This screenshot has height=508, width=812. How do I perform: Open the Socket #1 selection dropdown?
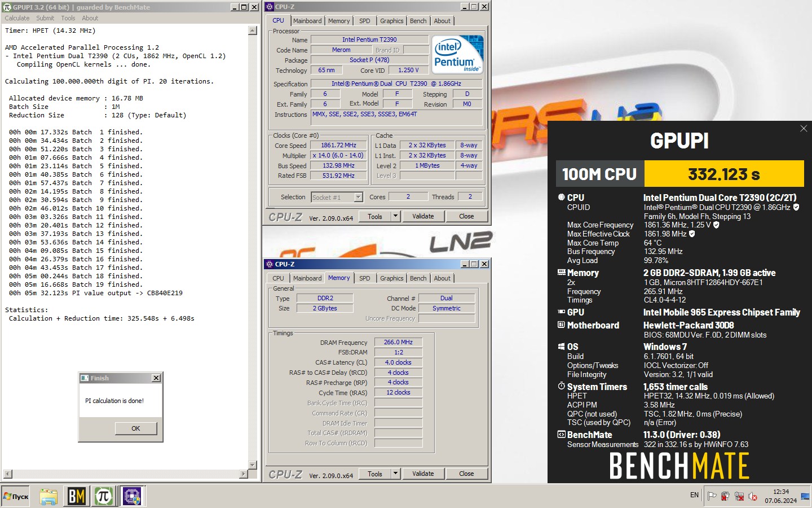coord(358,197)
